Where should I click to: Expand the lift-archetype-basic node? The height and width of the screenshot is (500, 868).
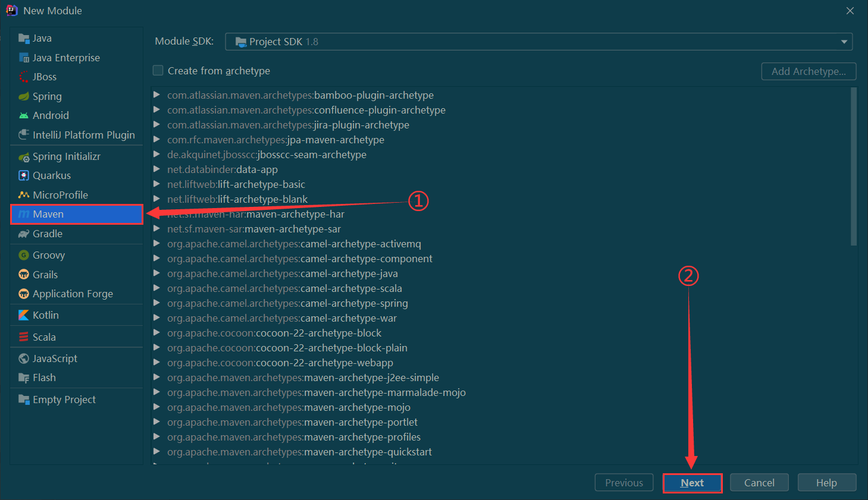click(156, 184)
